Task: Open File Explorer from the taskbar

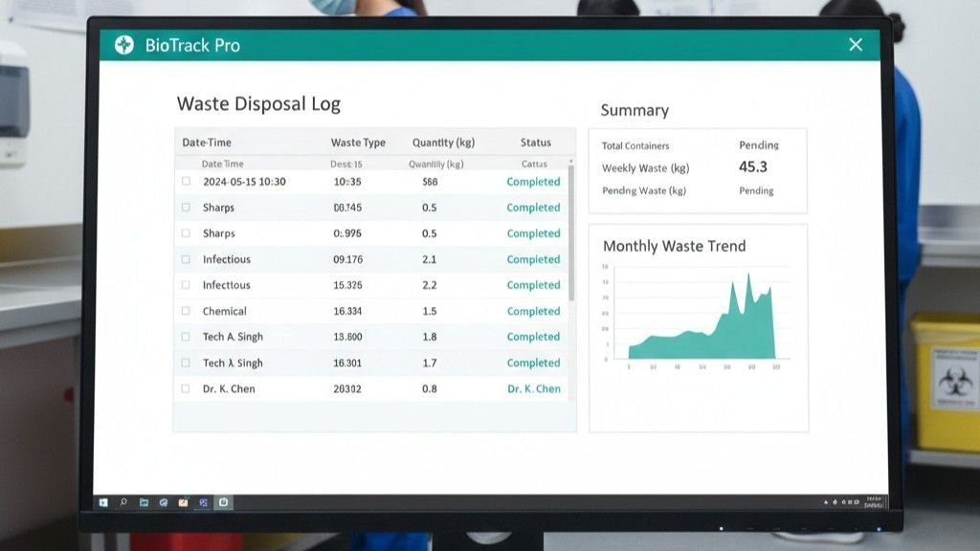Action: click(x=144, y=501)
